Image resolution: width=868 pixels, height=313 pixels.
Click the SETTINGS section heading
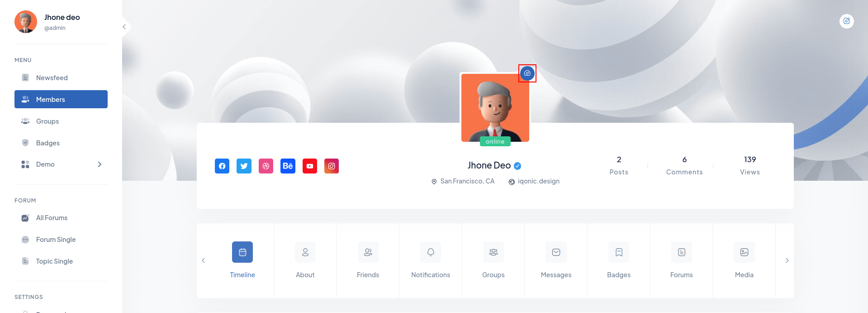[29, 297]
